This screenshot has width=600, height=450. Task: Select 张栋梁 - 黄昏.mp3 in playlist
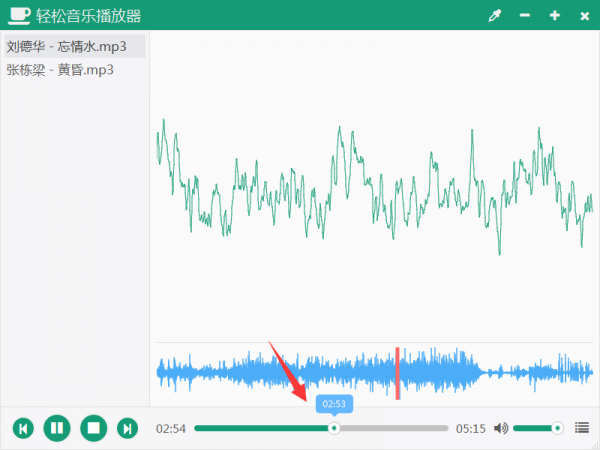60,69
